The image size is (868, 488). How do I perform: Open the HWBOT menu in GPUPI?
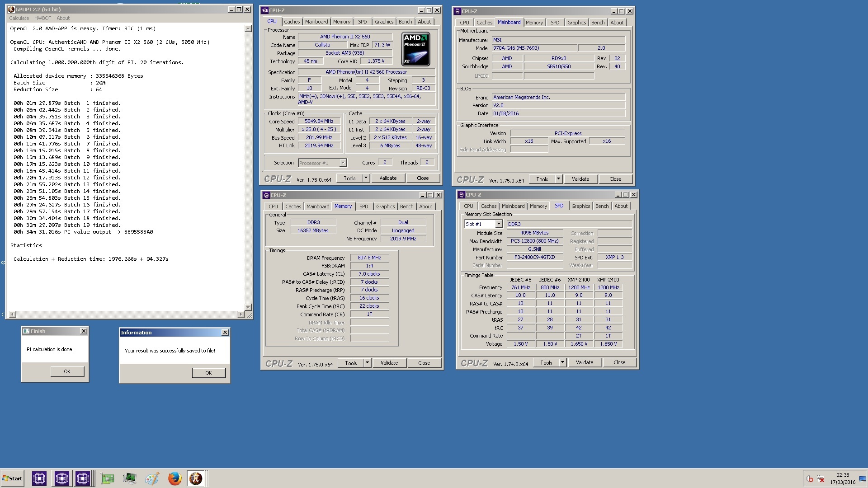click(x=43, y=19)
